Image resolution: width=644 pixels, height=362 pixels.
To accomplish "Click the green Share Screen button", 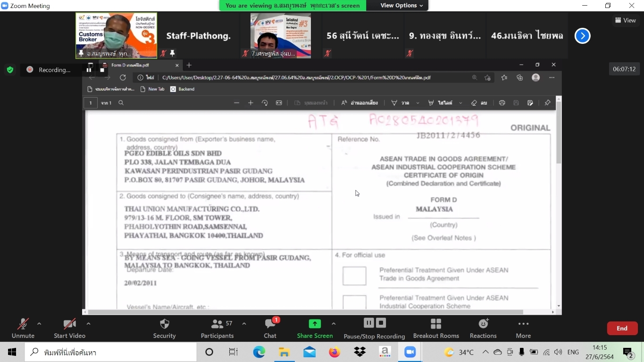I will point(315,329).
